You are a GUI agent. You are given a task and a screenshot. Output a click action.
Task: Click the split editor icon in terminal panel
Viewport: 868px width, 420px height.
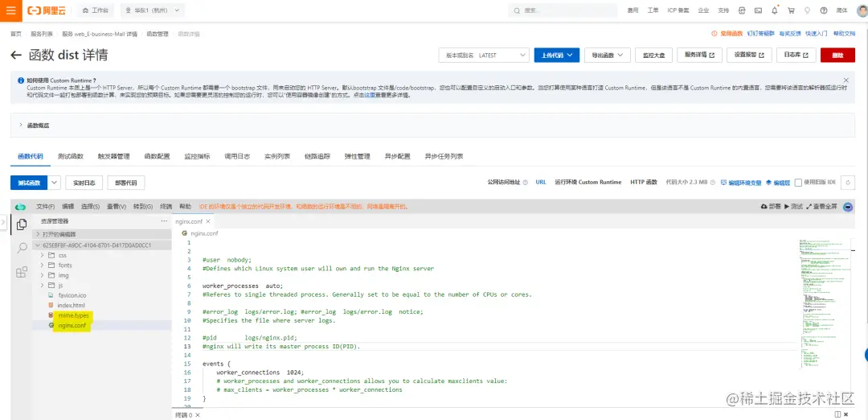[x=837, y=414]
